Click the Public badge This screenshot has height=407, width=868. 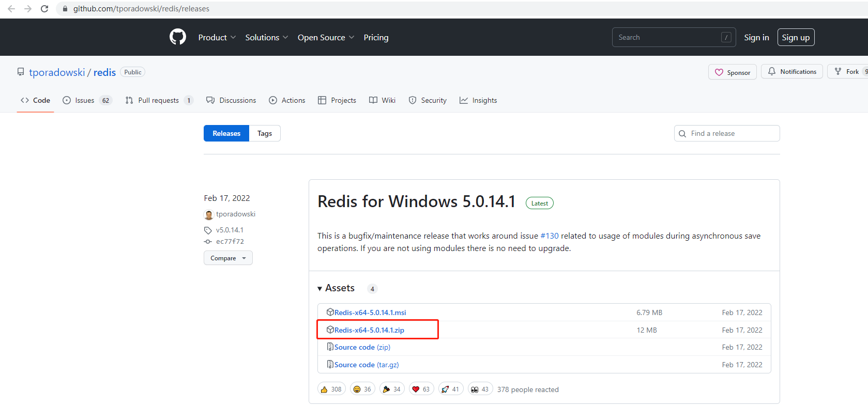pos(132,72)
